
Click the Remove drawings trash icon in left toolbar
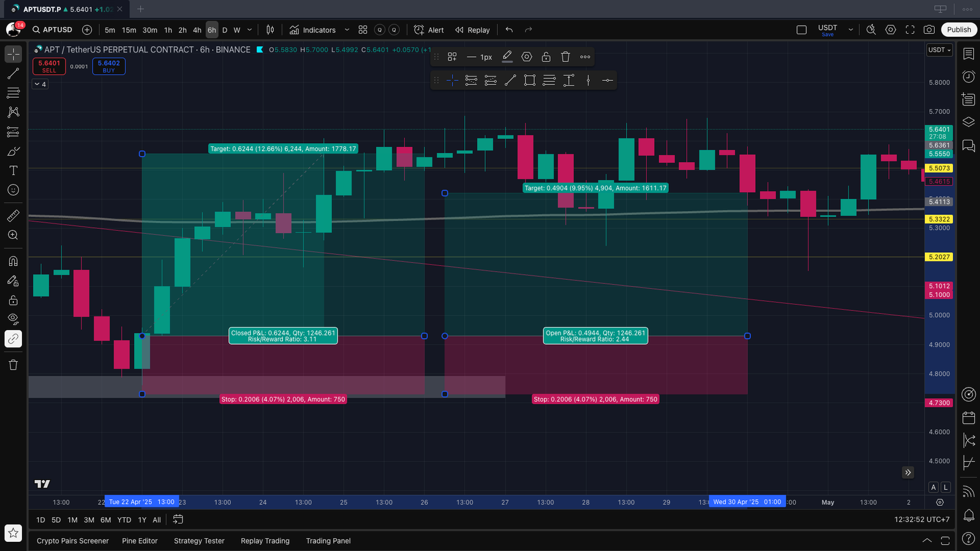[13, 365]
